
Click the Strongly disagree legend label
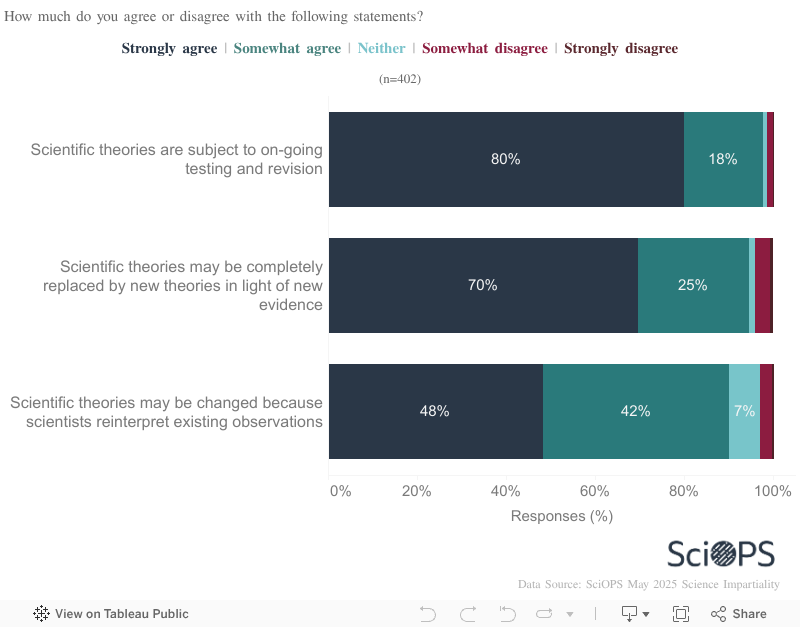[x=621, y=49]
